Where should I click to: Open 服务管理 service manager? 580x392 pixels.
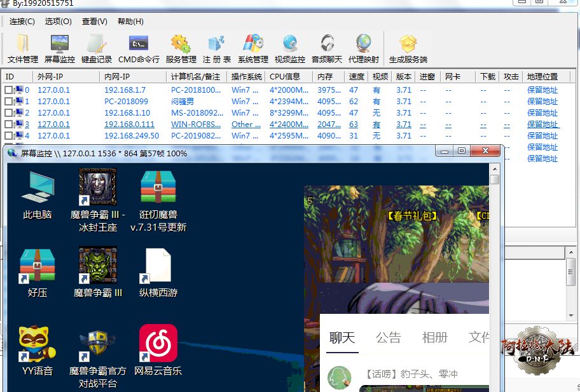pos(181,49)
